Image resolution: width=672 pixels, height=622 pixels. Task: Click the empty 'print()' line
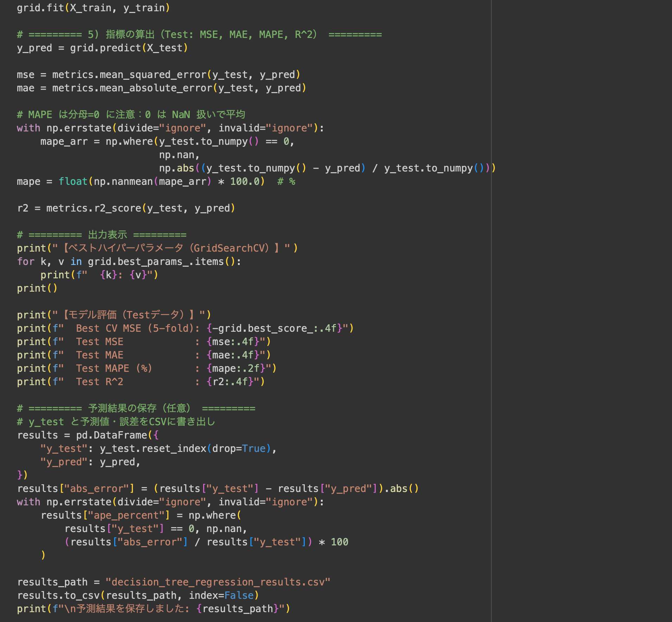pos(37,288)
